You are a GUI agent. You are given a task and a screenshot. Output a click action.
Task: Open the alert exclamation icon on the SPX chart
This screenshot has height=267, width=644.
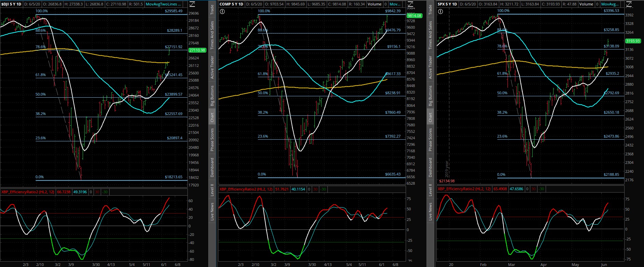(440, 12)
